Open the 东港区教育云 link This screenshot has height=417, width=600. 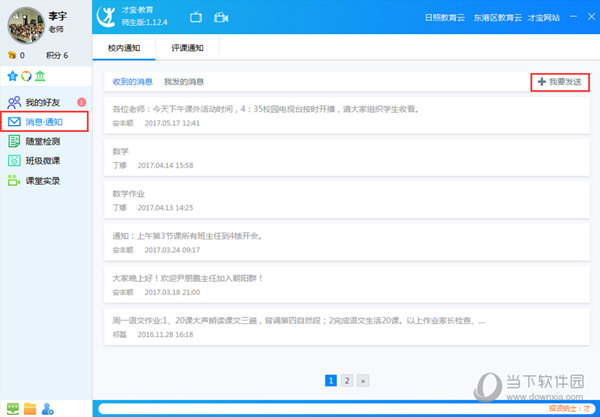point(497,18)
